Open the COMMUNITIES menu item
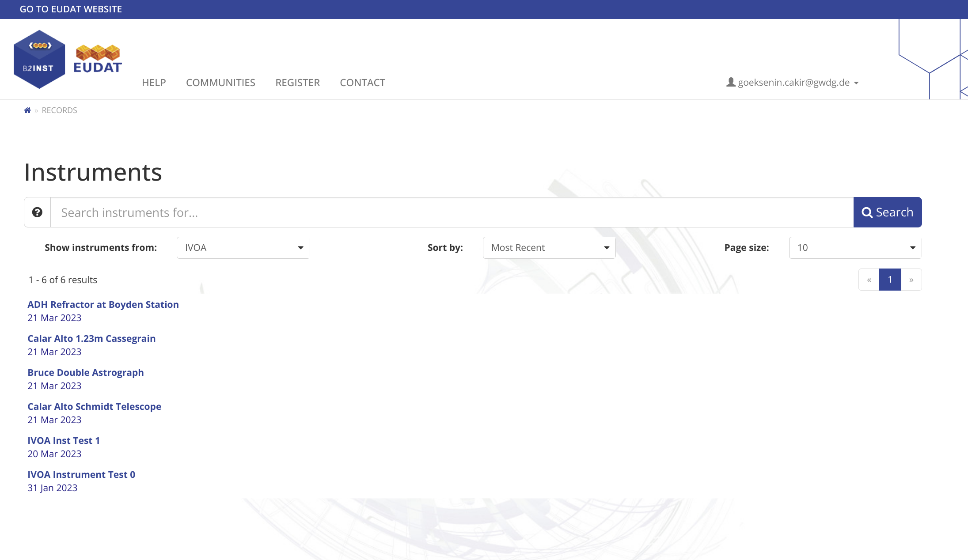This screenshot has width=968, height=560. [220, 83]
